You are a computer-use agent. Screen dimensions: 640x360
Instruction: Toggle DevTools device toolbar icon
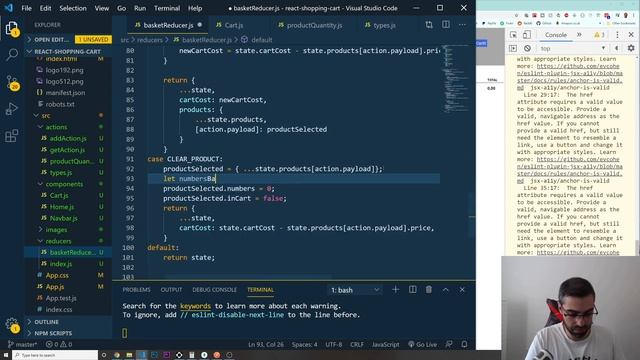(x=527, y=35)
